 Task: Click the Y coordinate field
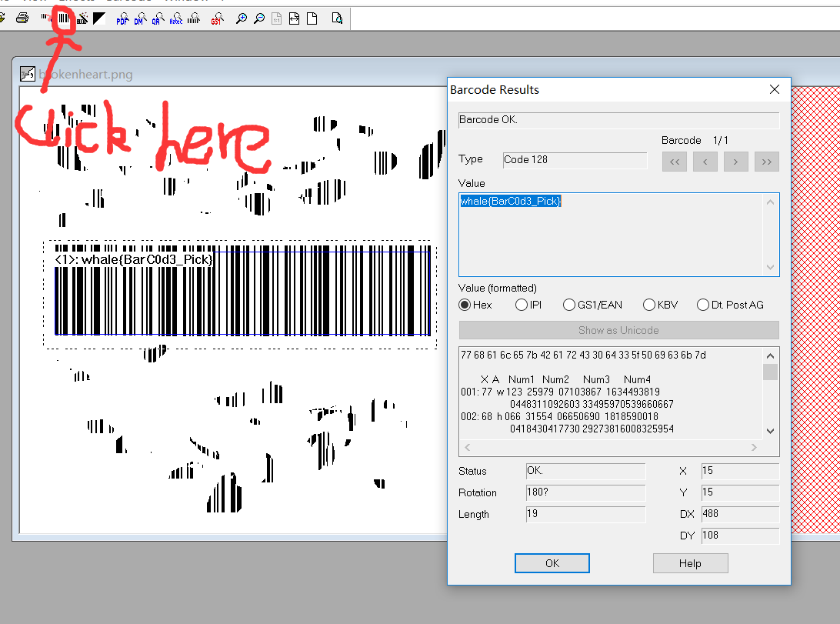pos(740,492)
